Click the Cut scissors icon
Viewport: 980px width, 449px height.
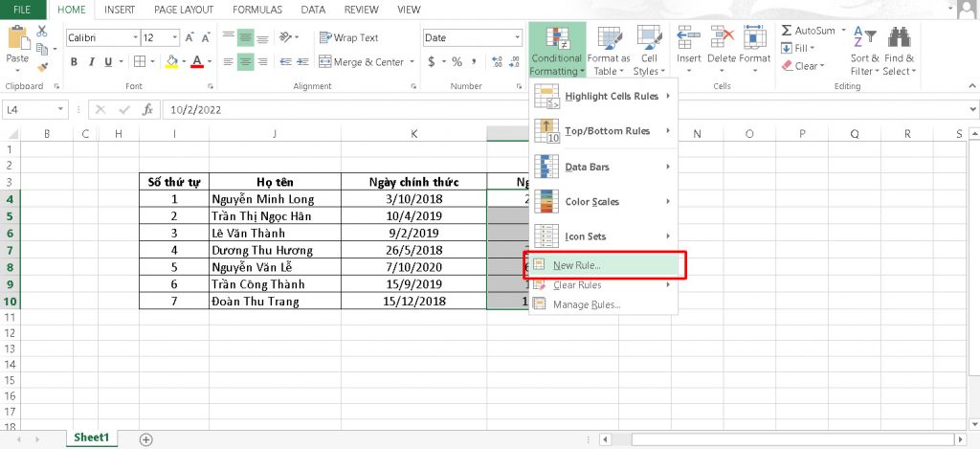[42, 32]
